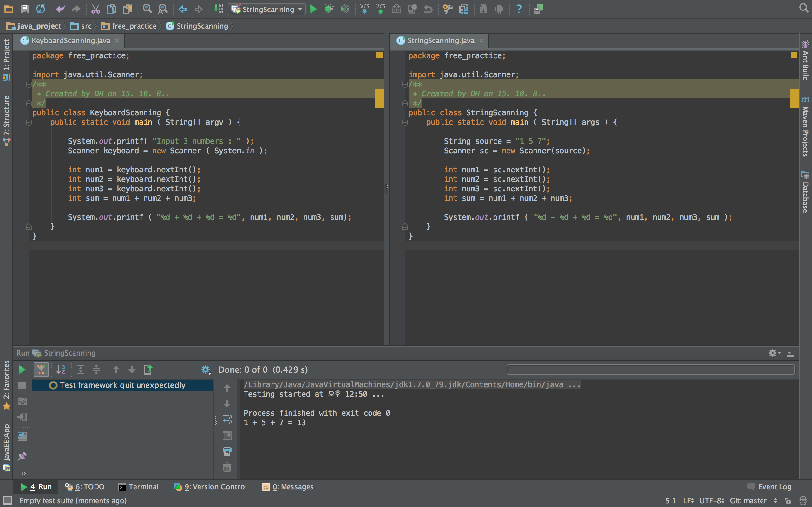Run the StringScanning configuration with green play icon
Image resolution: width=812 pixels, height=507 pixels.
coord(313,9)
